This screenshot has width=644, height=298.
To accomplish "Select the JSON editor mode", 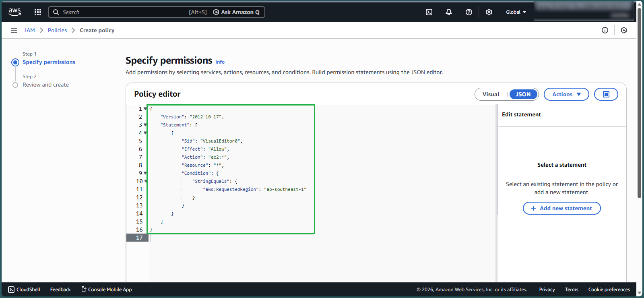I will click(x=523, y=94).
